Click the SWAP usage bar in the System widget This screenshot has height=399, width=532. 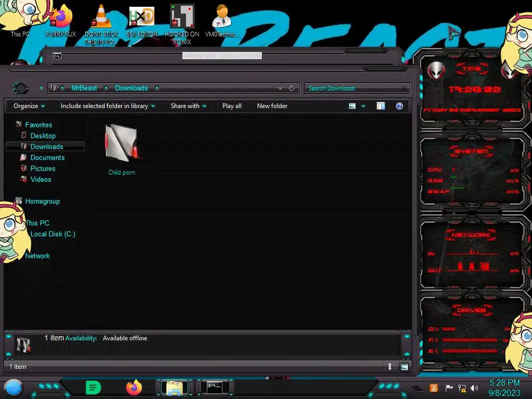[x=457, y=188]
